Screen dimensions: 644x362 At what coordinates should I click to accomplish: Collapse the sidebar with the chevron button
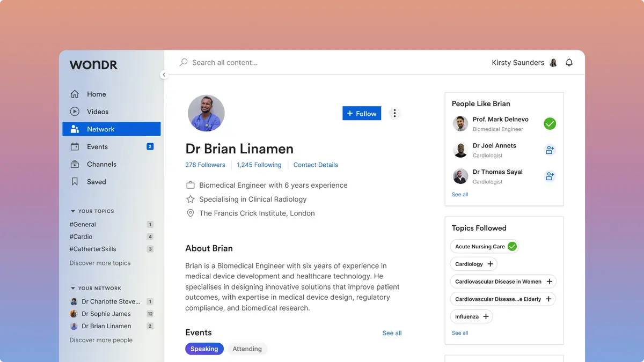coord(164,75)
